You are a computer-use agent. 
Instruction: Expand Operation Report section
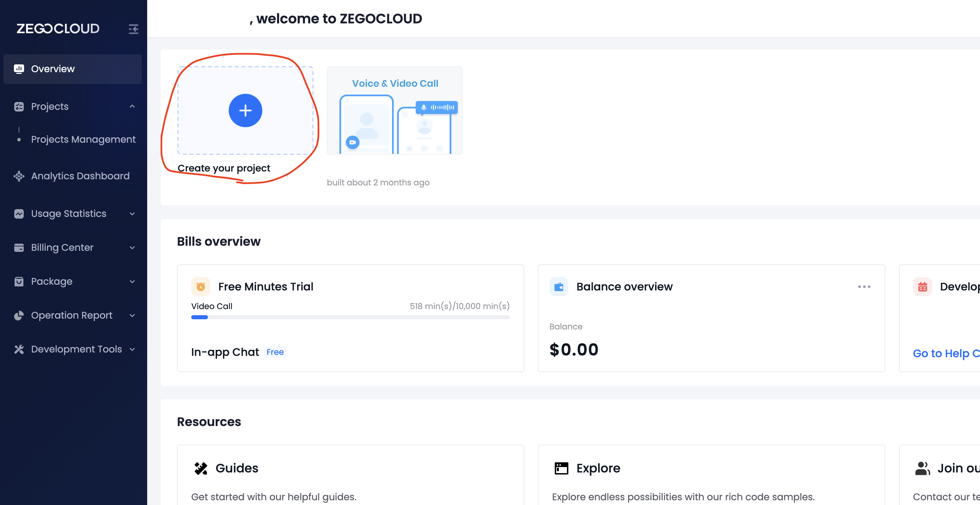coord(132,315)
